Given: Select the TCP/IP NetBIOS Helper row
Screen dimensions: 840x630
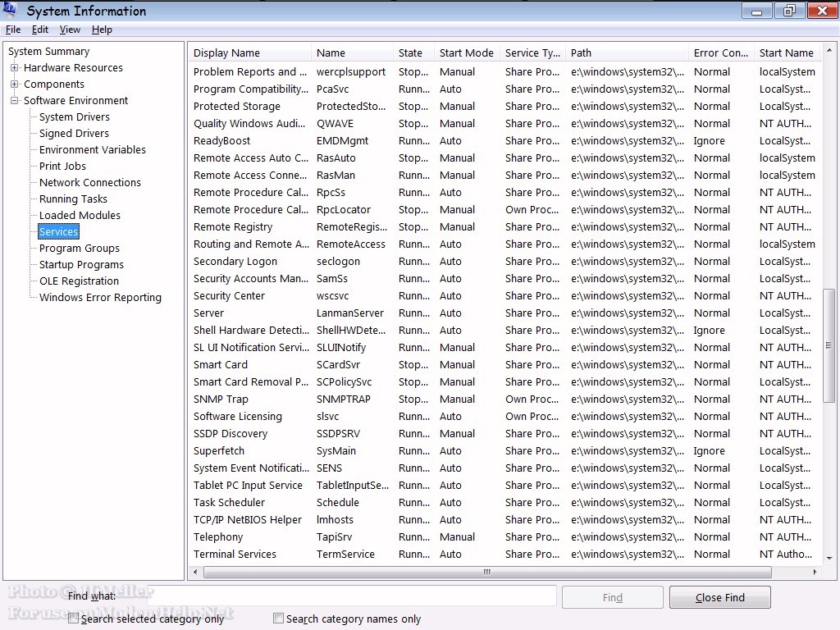Looking at the screenshot, I should point(504,519).
